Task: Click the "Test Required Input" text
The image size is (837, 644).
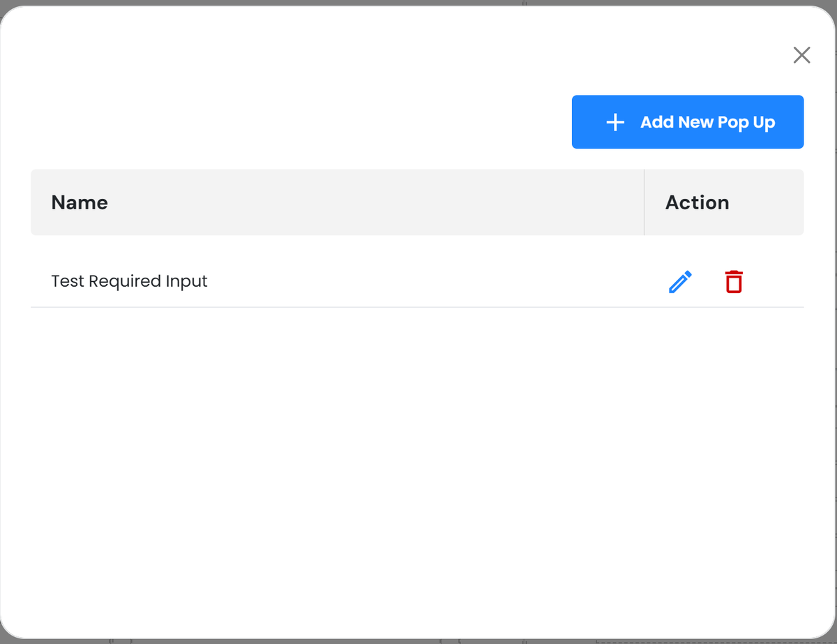Action: tap(129, 281)
